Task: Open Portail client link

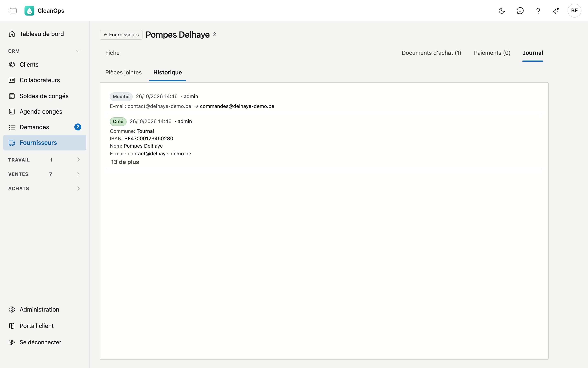Action: [x=45, y=326]
